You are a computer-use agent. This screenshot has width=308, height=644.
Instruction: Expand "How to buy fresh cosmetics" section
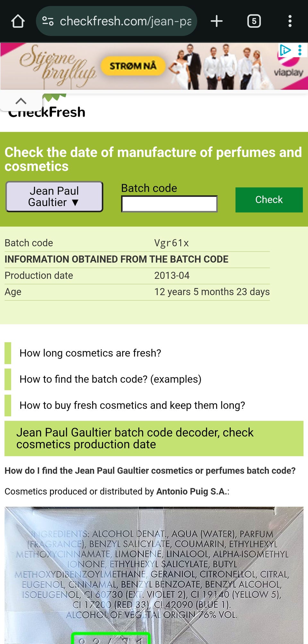click(x=132, y=405)
